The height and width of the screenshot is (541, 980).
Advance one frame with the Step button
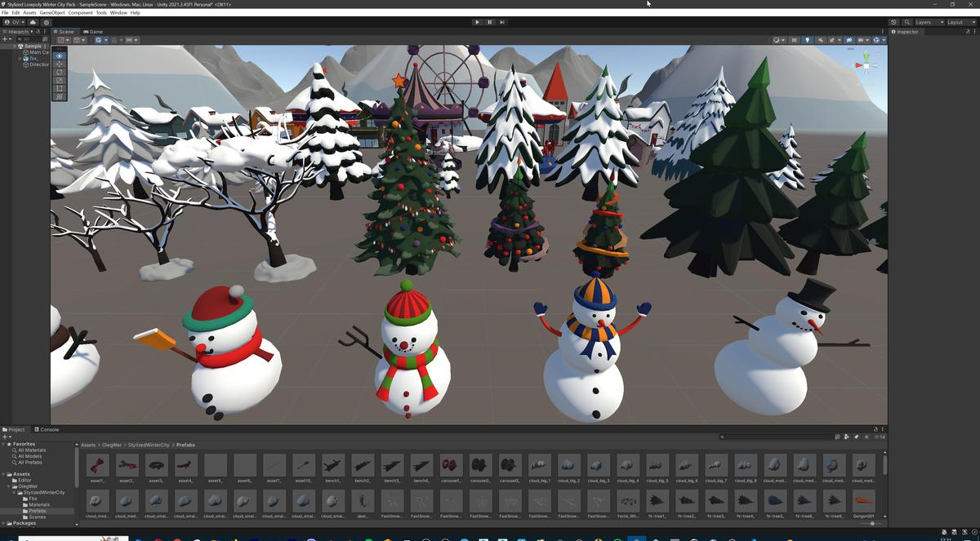tap(501, 22)
